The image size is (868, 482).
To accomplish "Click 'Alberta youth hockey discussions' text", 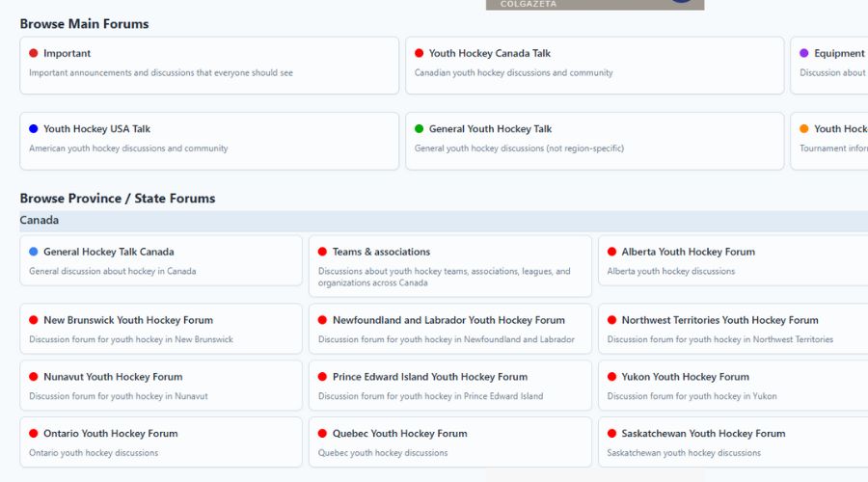I will click(x=671, y=271).
